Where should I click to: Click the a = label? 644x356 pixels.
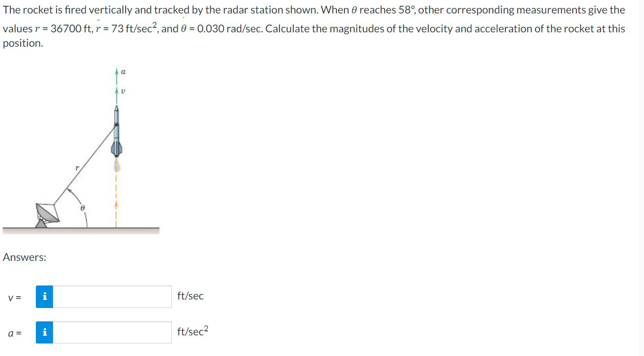pos(14,333)
